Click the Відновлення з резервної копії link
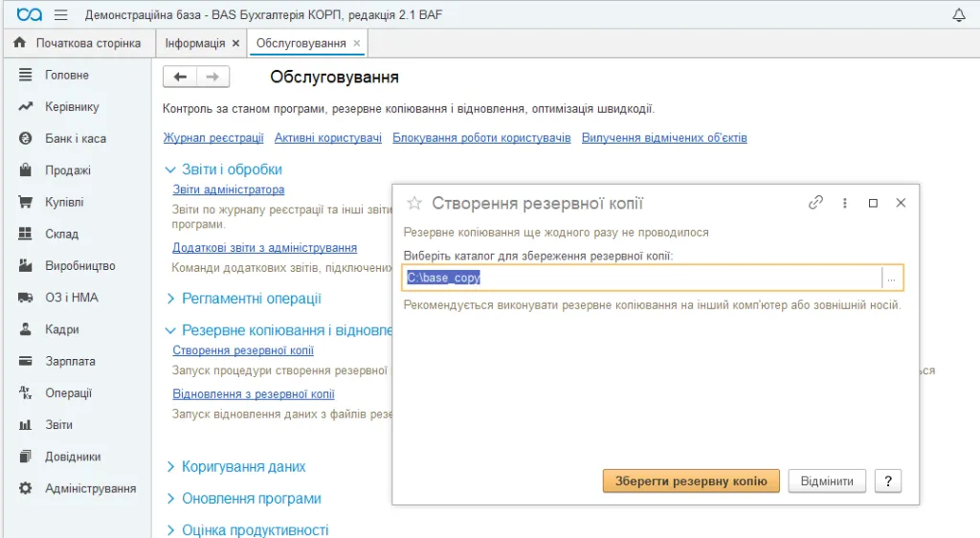 pos(254,394)
